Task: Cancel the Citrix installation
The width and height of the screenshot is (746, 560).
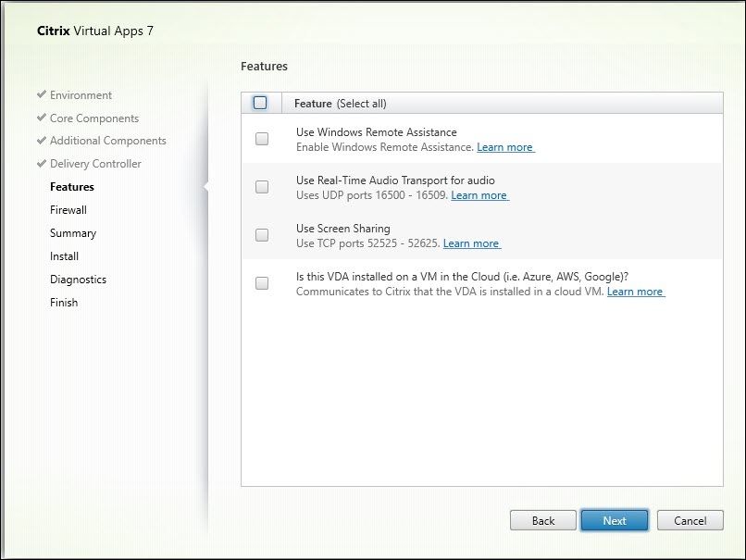Action: (690, 520)
